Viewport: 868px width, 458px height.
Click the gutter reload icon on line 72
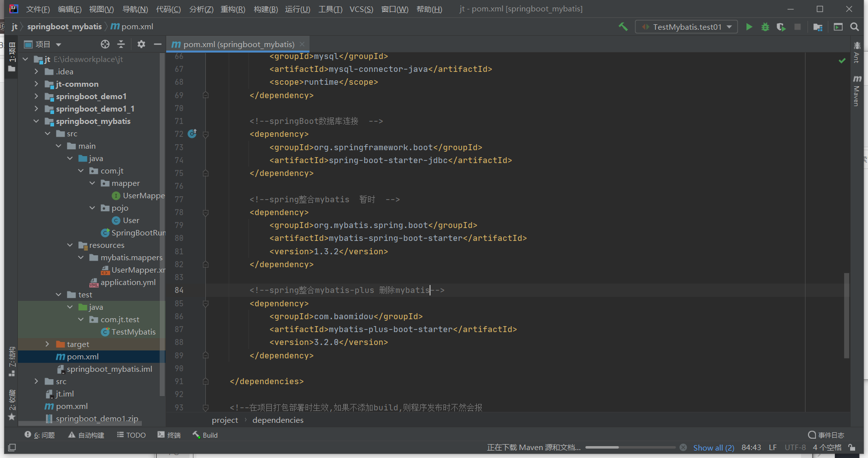point(192,133)
